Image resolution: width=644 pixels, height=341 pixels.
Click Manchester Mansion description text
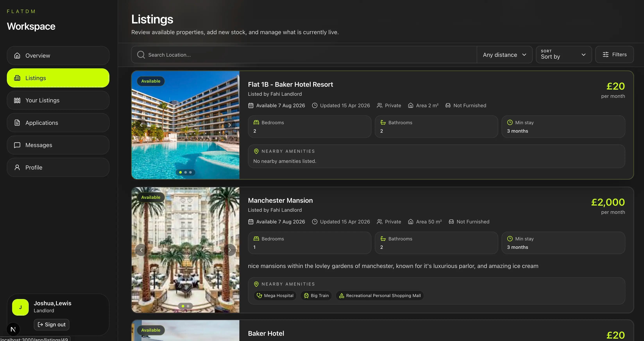393,266
